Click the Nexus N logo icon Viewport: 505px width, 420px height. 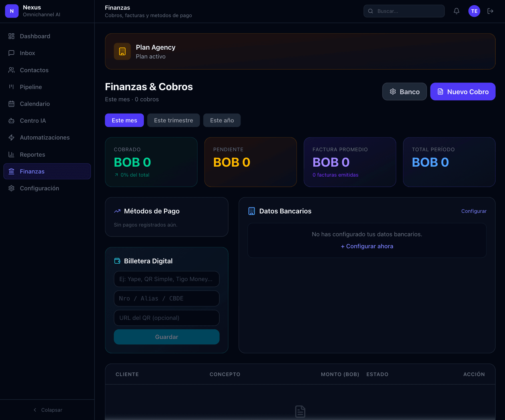(x=12, y=11)
